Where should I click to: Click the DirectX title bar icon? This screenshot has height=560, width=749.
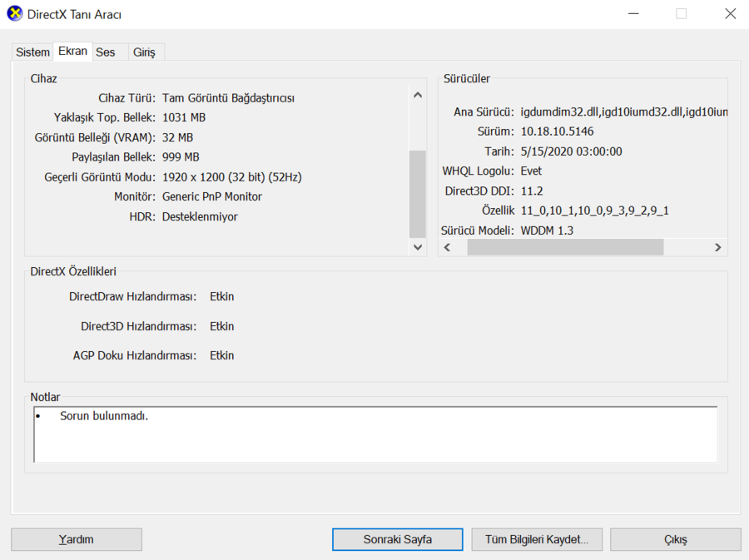pyautogui.click(x=14, y=13)
